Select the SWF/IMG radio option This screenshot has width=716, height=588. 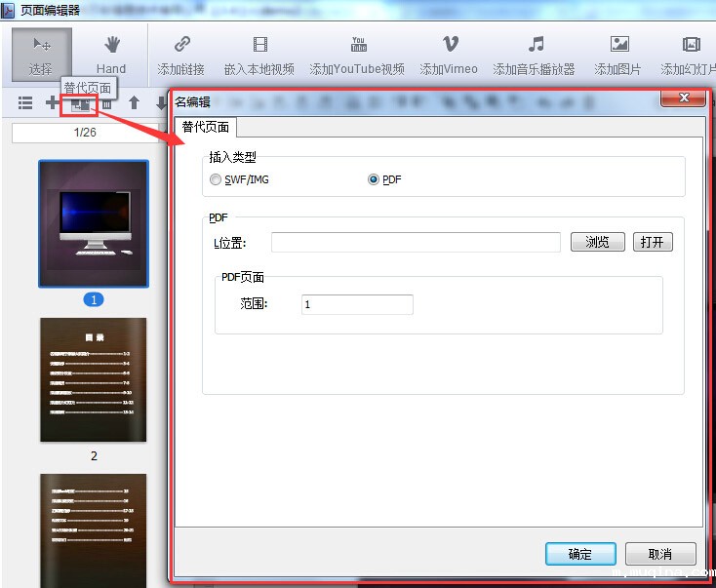(216, 180)
